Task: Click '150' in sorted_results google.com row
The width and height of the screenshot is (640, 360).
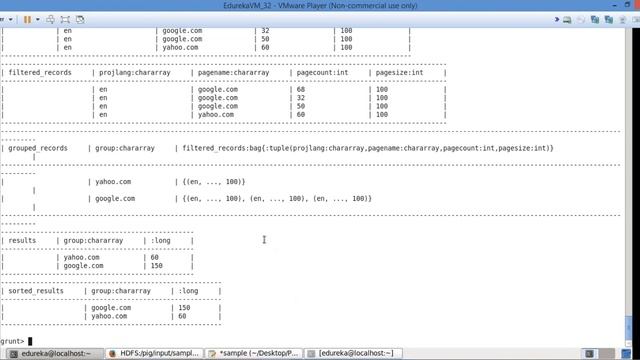Action: coord(184,308)
